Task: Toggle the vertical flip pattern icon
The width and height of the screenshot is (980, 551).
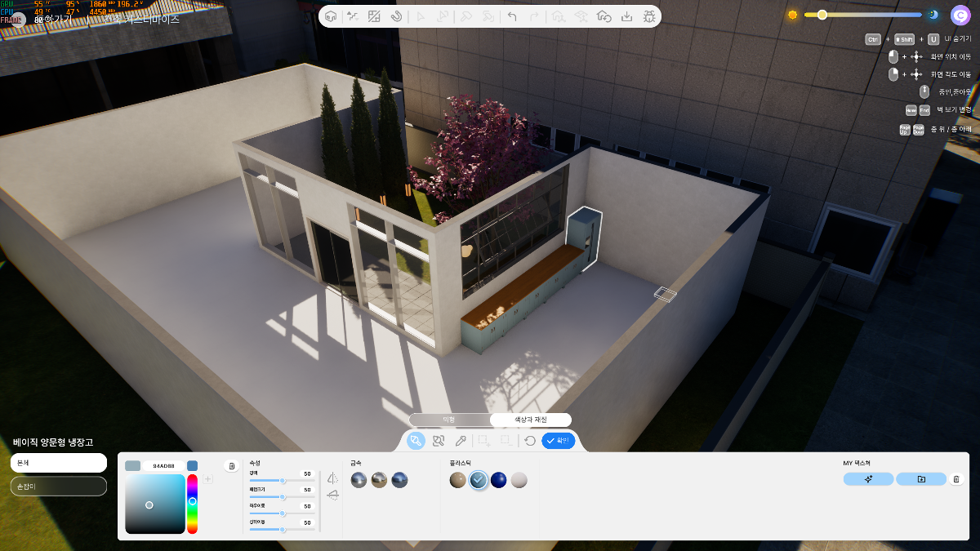Action: coord(332,495)
